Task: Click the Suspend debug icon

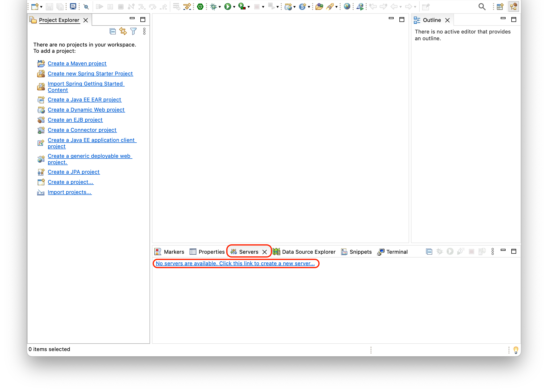Action: (x=110, y=7)
